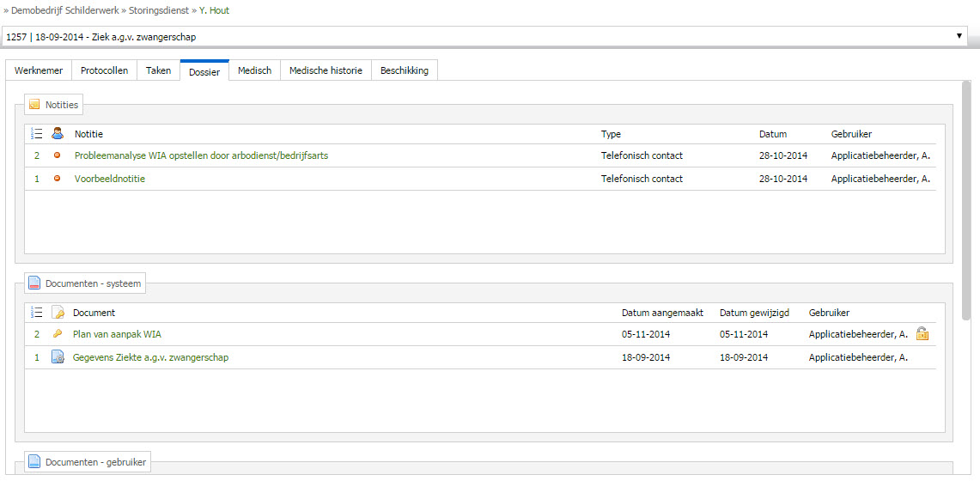Click the document-key icon in Documenten systeem header
This screenshot has width=980, height=481.
tap(58, 313)
